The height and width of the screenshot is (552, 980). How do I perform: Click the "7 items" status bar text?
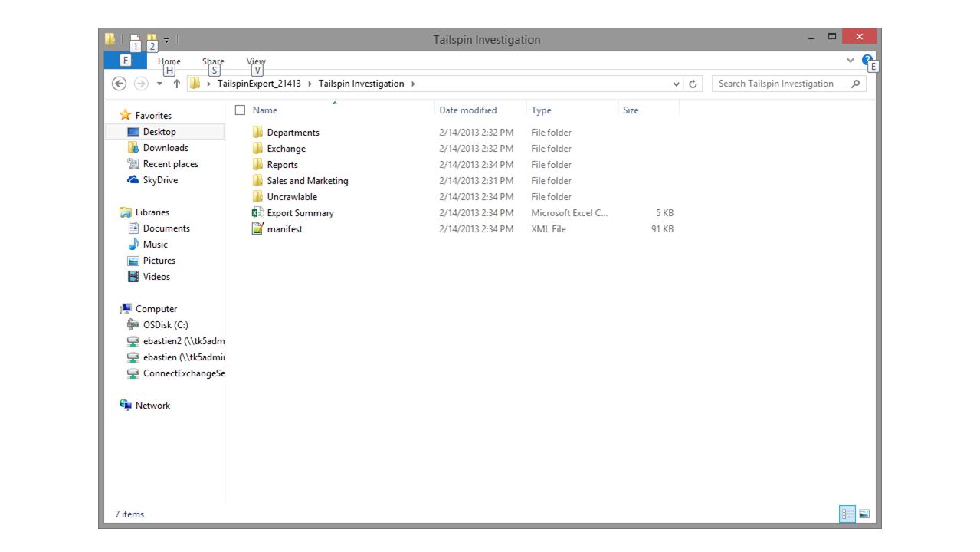coord(129,514)
